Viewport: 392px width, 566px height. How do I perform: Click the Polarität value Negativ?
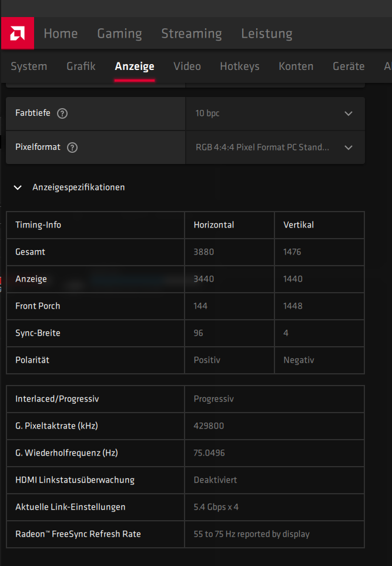click(x=299, y=360)
